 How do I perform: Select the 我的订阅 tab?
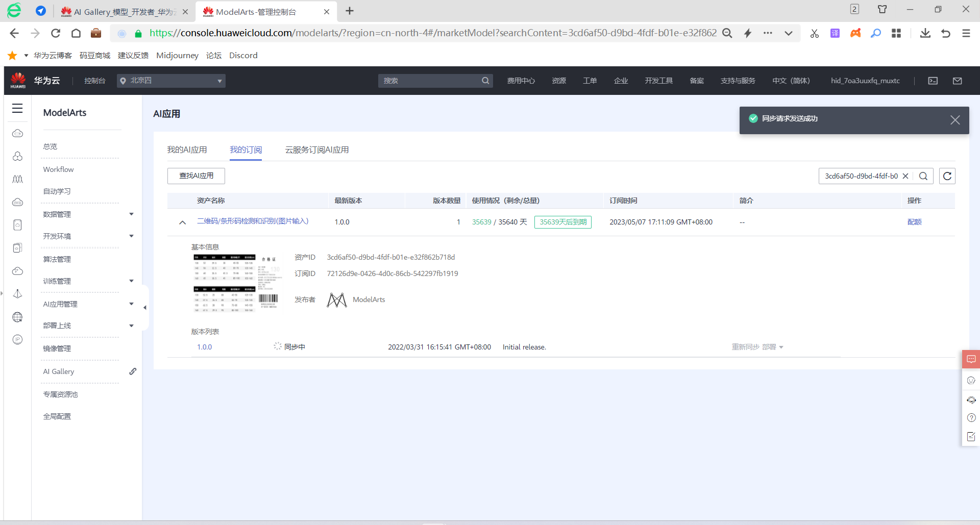click(246, 149)
